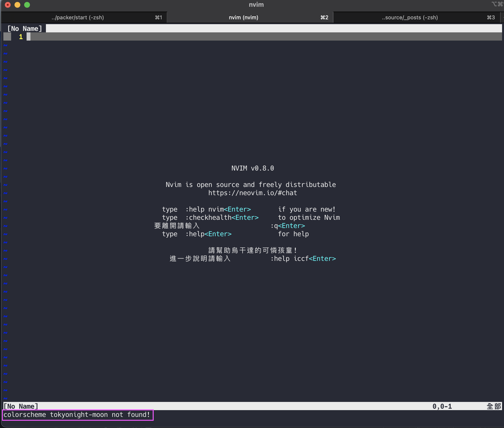This screenshot has height=428, width=504.
Task: Click the NVIM v0.8.0 version text
Action: tap(253, 168)
